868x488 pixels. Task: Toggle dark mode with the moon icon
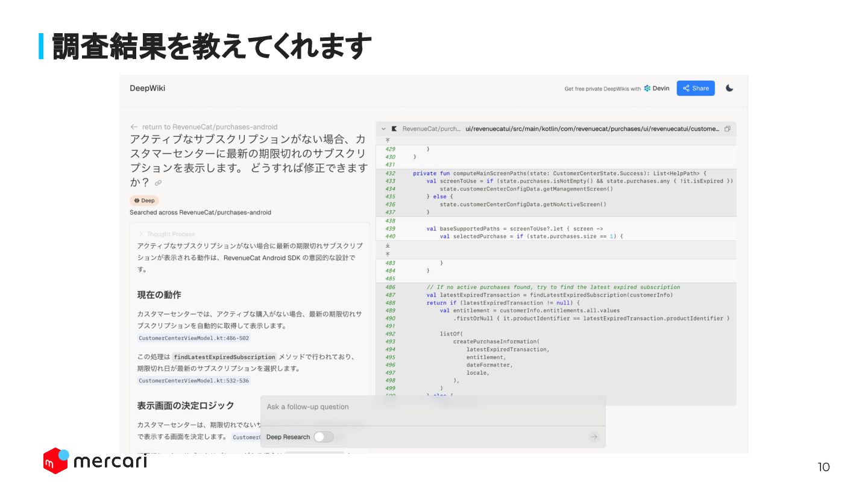pos(729,88)
